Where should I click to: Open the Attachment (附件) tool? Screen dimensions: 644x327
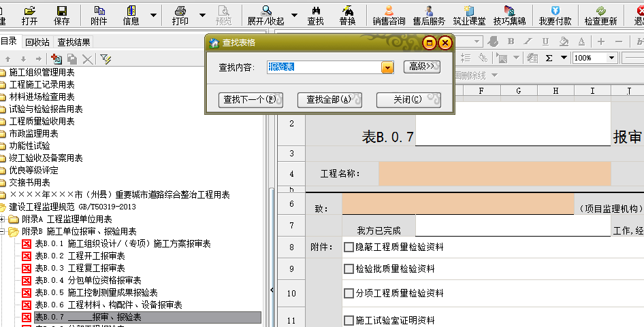[99, 14]
